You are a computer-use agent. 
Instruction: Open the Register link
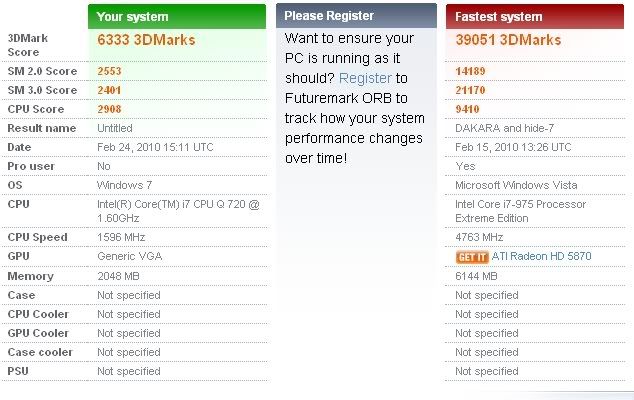pyautogui.click(x=365, y=78)
